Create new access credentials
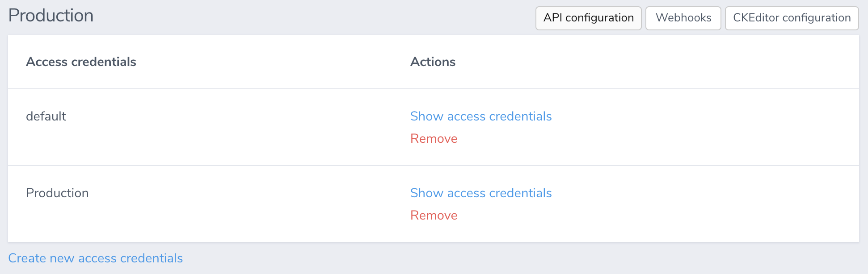The image size is (868, 274). (96, 258)
